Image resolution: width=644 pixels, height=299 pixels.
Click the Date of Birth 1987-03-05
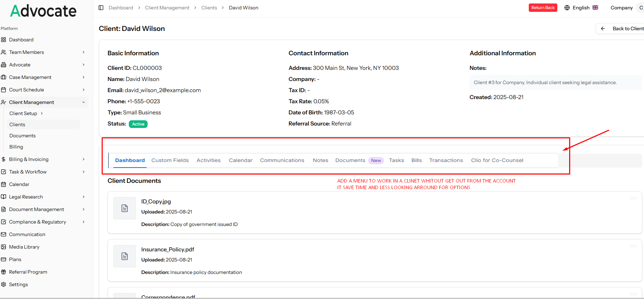point(339,113)
